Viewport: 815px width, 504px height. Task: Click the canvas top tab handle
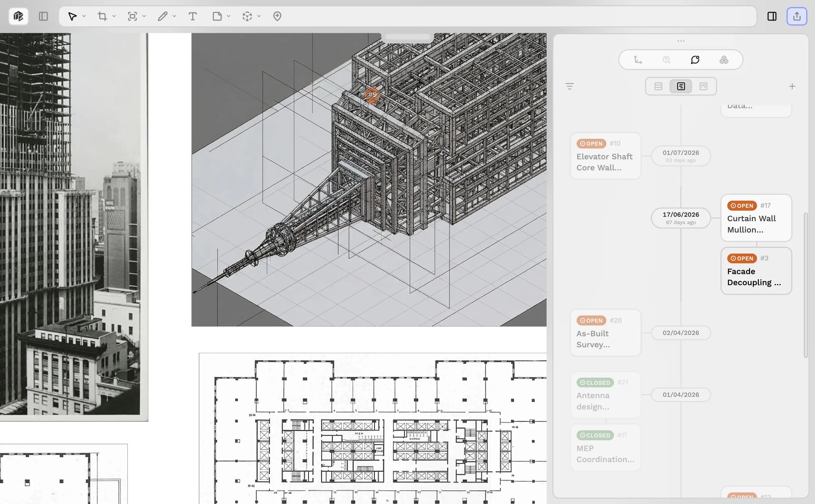click(x=407, y=37)
